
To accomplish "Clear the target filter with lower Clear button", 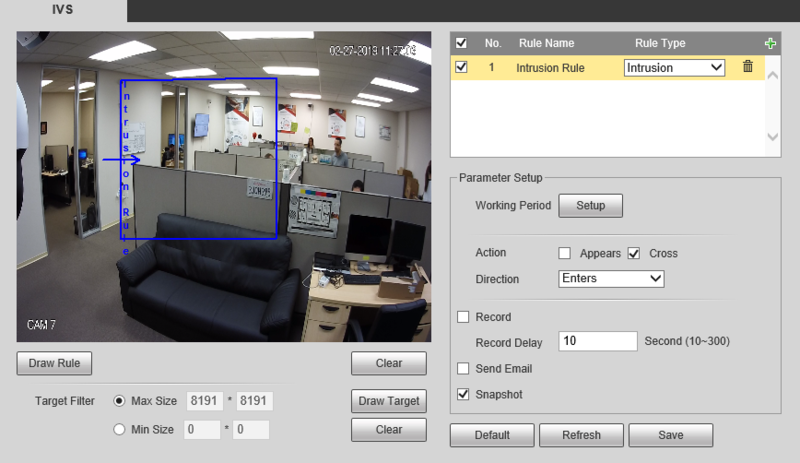I will pyautogui.click(x=389, y=429).
